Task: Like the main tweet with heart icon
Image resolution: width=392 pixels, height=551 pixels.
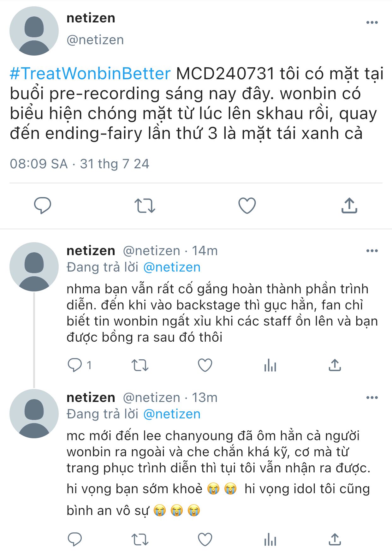Action: pos(247,206)
